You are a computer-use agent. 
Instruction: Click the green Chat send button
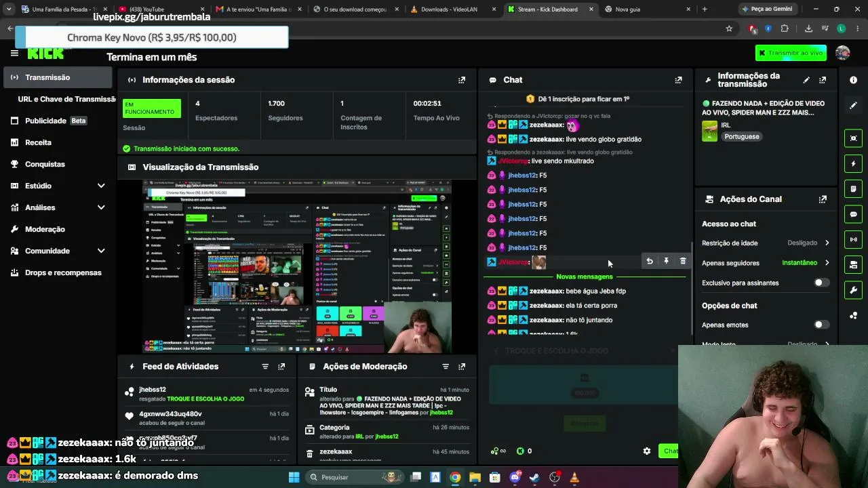pyautogui.click(x=669, y=451)
